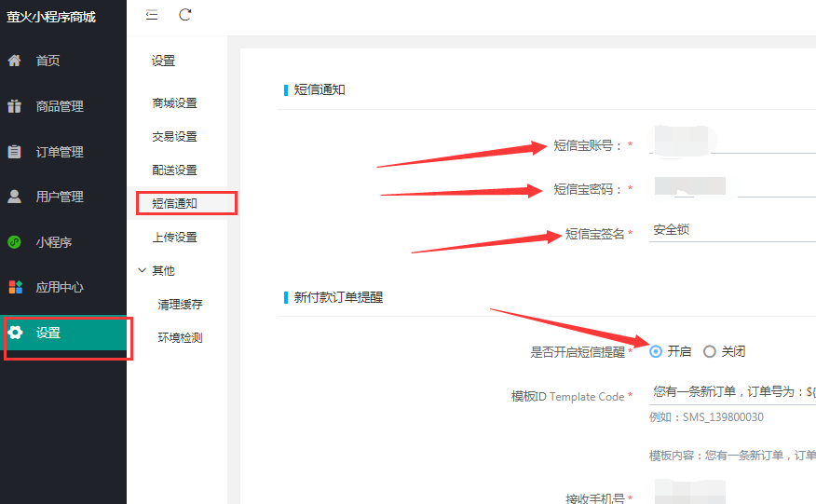The image size is (816, 504).
Task: Open 配送设置 menu entry
Action: pos(175,170)
